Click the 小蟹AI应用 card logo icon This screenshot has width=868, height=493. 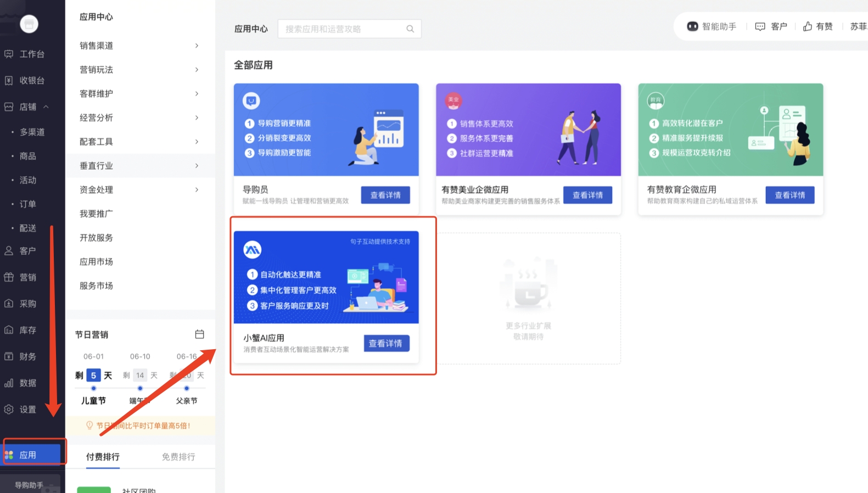tap(253, 250)
